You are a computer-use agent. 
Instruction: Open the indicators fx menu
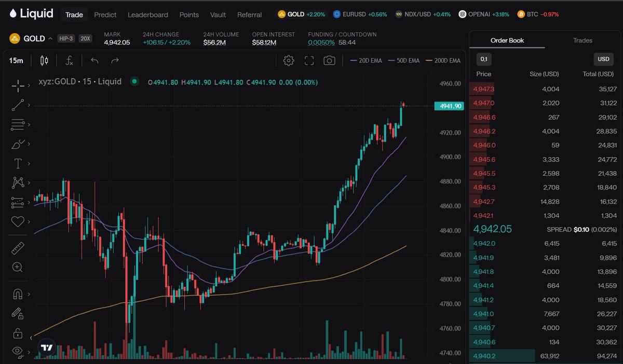point(69,61)
